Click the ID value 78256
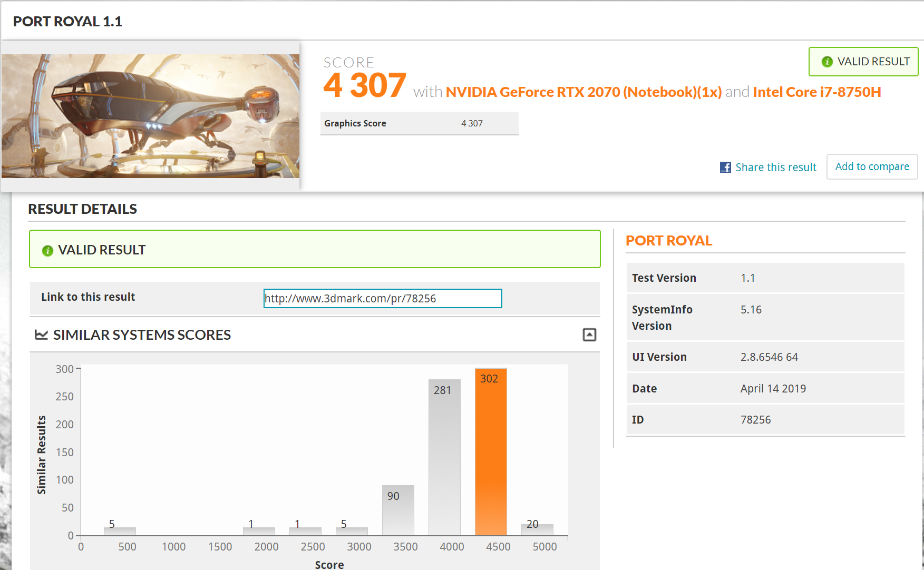The image size is (924, 570). 755,420
